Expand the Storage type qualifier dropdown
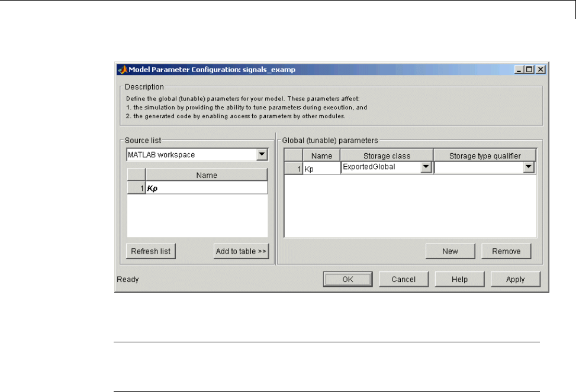The height and width of the screenshot is (392, 576). tap(528, 167)
